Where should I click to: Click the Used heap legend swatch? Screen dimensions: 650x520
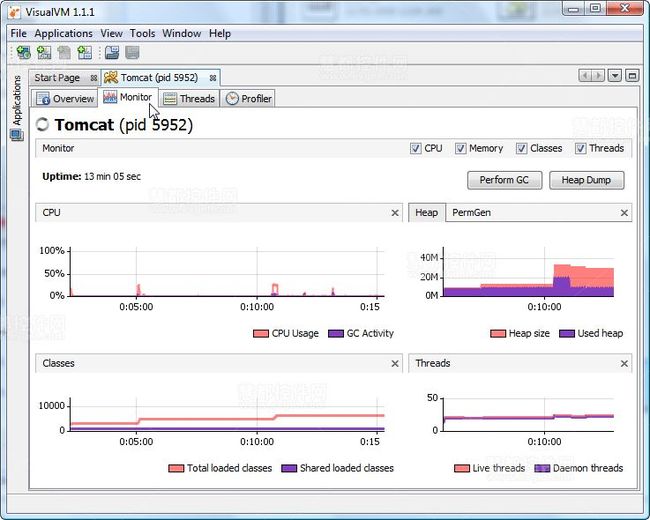click(x=567, y=334)
